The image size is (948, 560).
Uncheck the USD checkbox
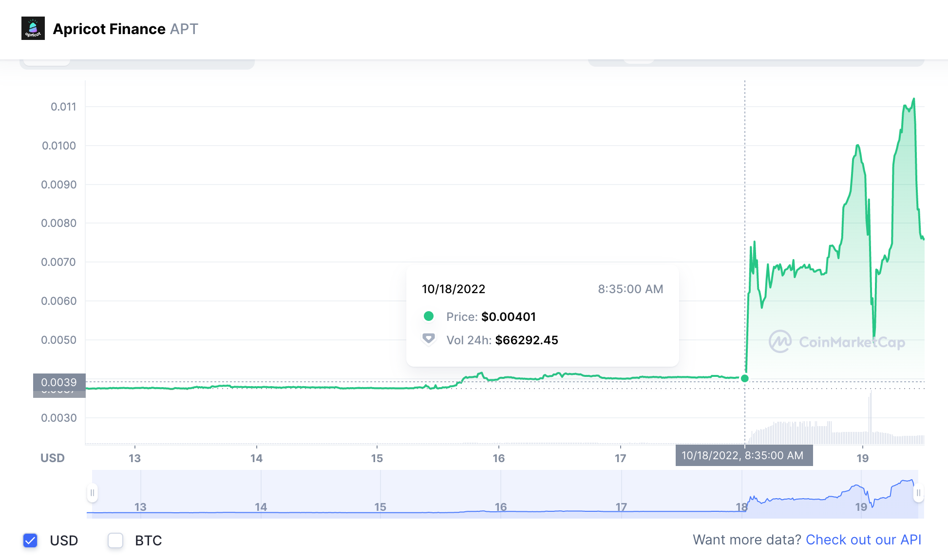click(30, 540)
